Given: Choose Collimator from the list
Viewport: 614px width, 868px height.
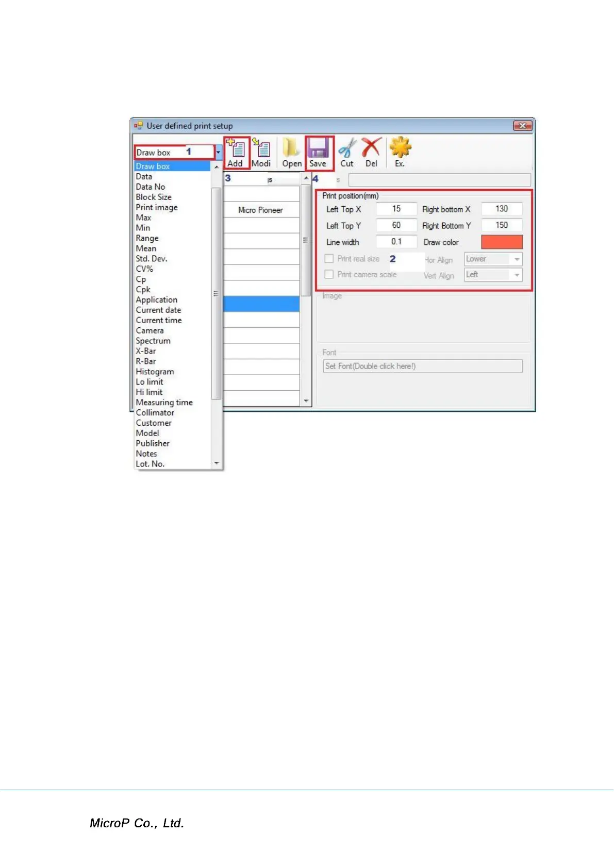Looking at the screenshot, I should click(172, 413).
